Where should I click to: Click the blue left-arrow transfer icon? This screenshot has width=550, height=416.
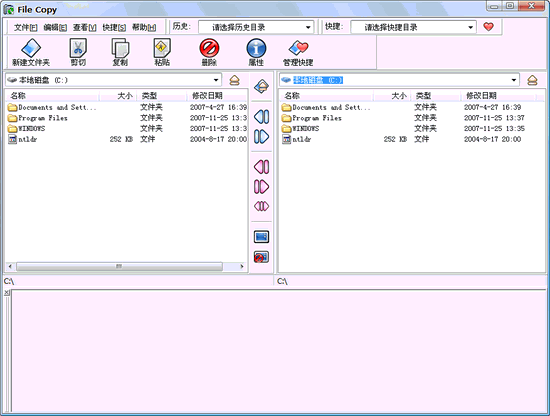point(262,117)
